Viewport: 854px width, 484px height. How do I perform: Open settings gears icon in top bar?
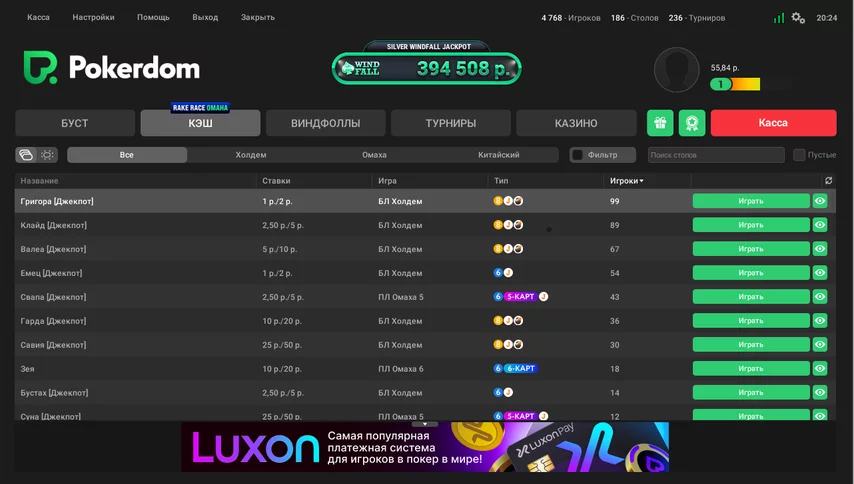coord(798,18)
